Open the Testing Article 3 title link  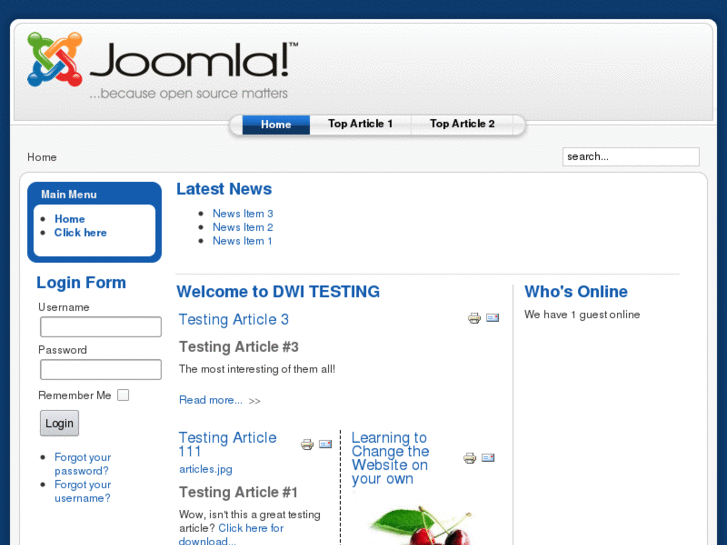(234, 320)
